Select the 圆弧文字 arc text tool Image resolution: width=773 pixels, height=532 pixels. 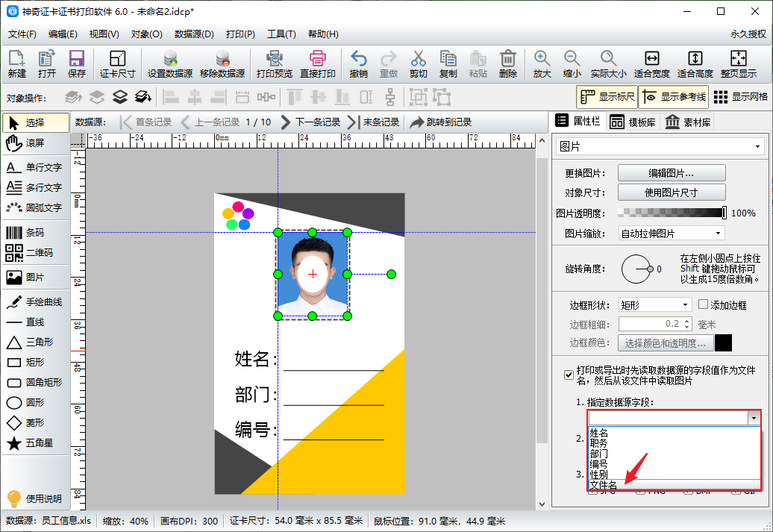coord(35,207)
